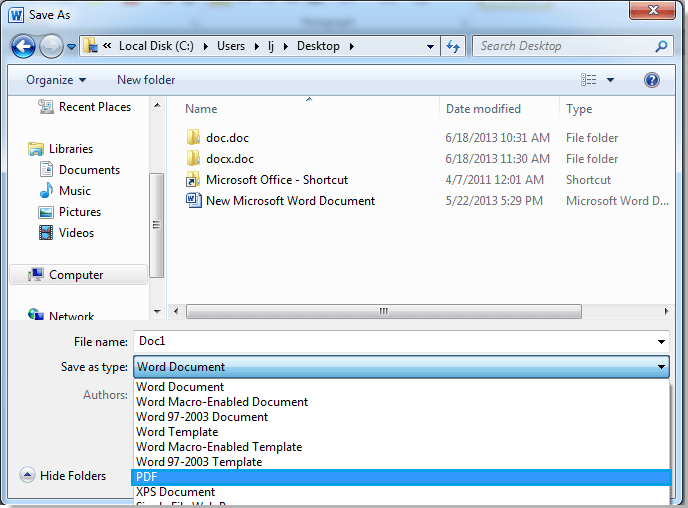Choose Word Template type

(x=401, y=432)
